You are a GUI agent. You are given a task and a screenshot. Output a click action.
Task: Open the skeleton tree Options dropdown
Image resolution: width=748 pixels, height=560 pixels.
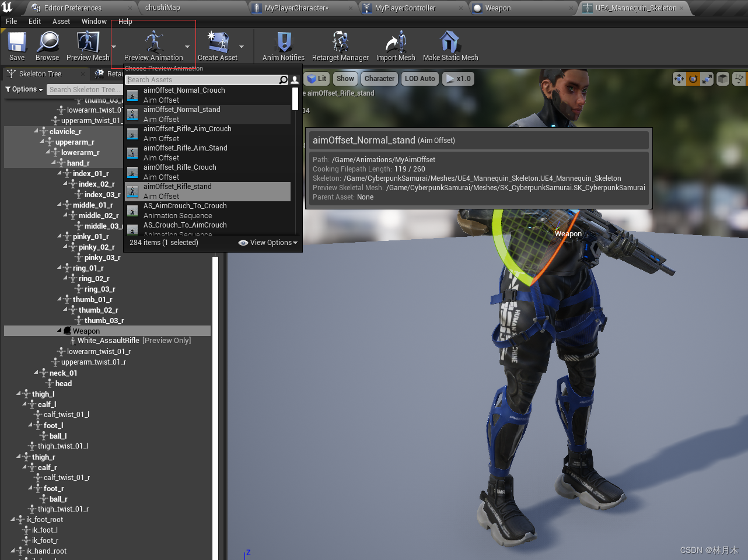coord(24,89)
